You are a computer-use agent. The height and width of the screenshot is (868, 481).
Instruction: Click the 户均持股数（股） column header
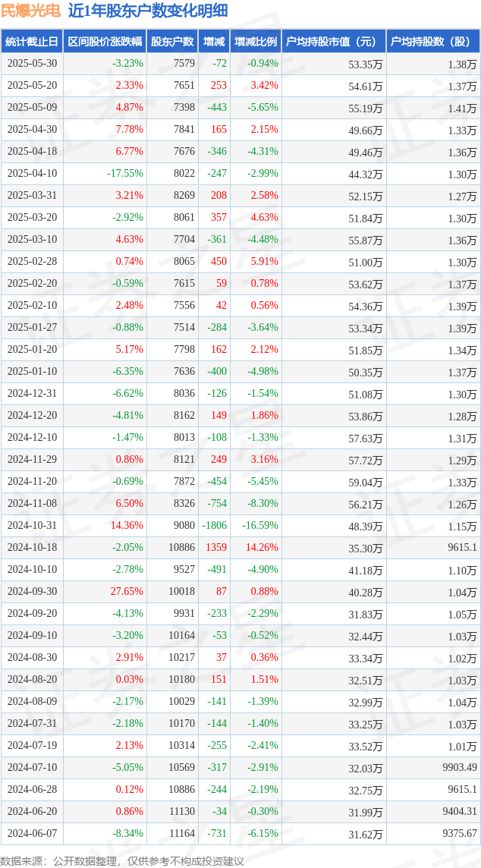point(433,42)
